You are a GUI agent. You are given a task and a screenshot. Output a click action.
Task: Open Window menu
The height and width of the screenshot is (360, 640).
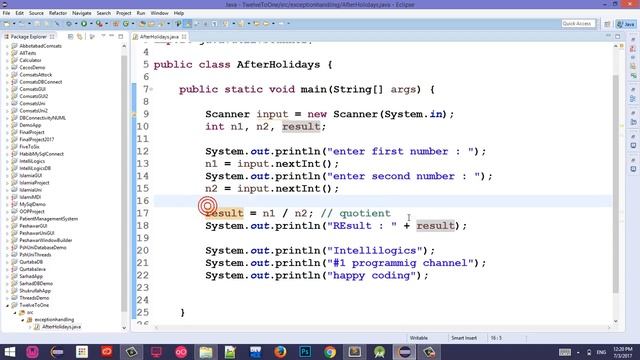pyautogui.click(x=159, y=13)
